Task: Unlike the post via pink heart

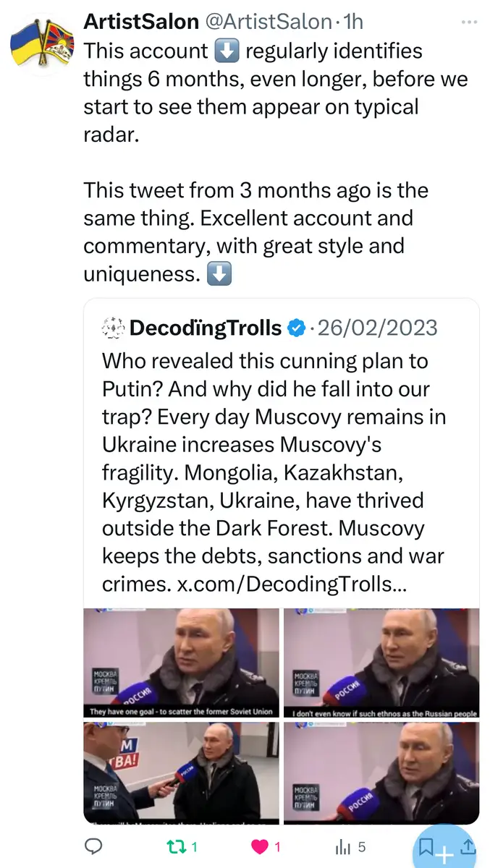Action: coord(261,846)
